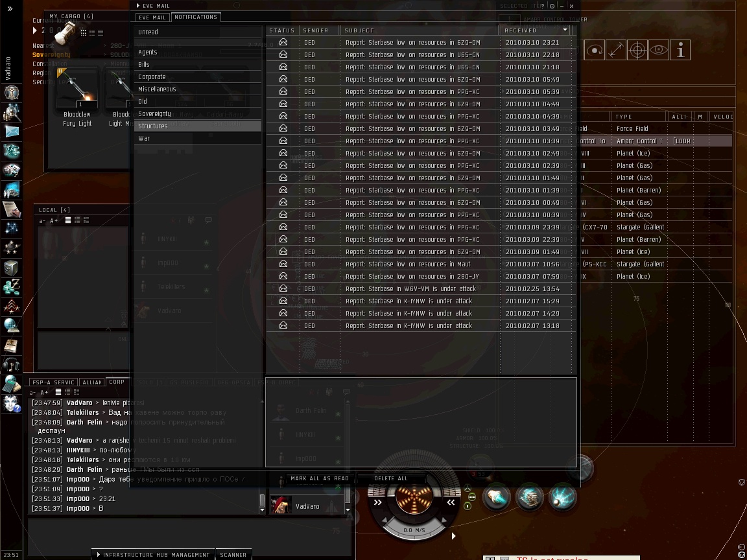Sort notifications by the Subject column header
Screen dimensions: 747x560
click(420, 30)
